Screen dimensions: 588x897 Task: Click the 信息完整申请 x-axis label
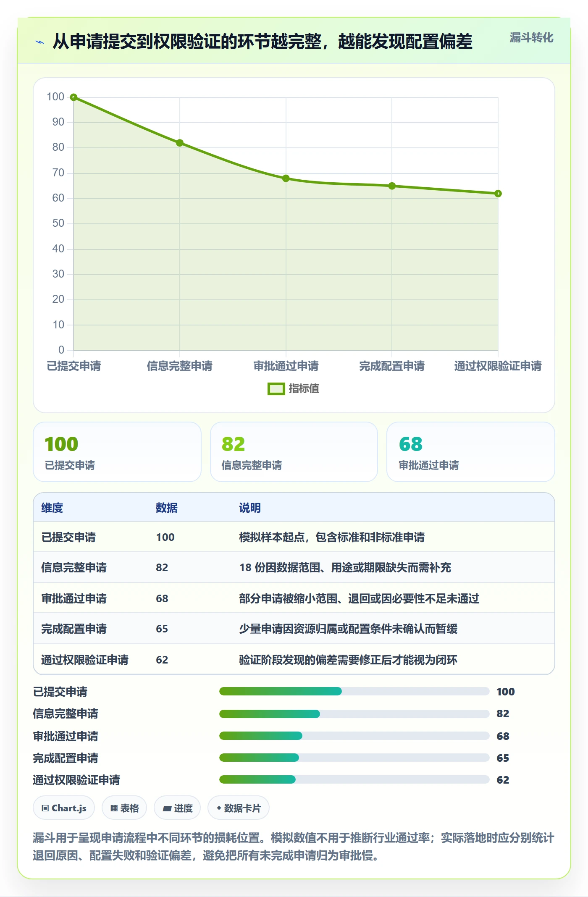click(180, 366)
